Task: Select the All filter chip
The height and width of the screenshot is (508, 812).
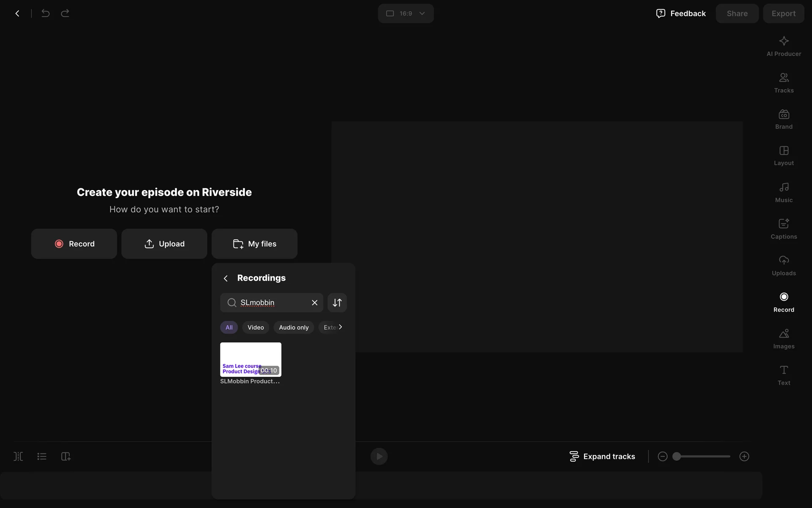Action: click(x=229, y=327)
